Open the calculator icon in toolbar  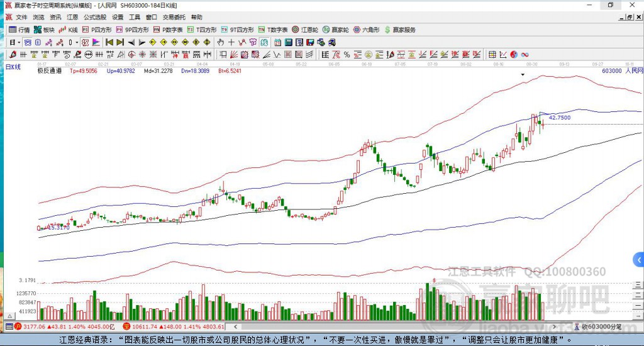(x=288, y=42)
